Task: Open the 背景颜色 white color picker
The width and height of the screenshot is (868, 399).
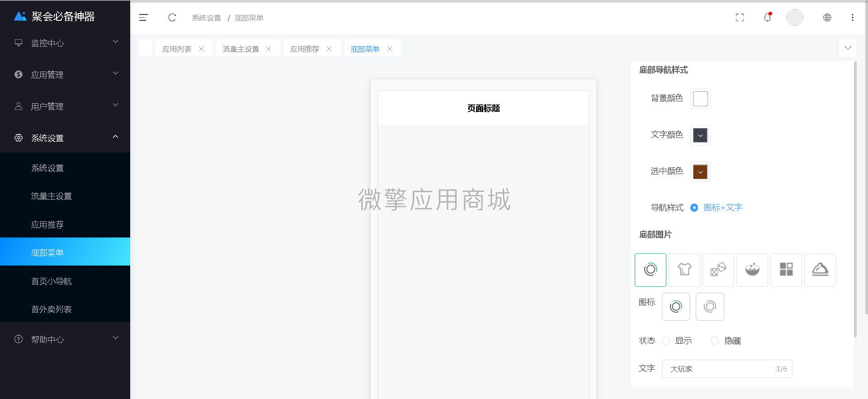Action: coord(700,99)
